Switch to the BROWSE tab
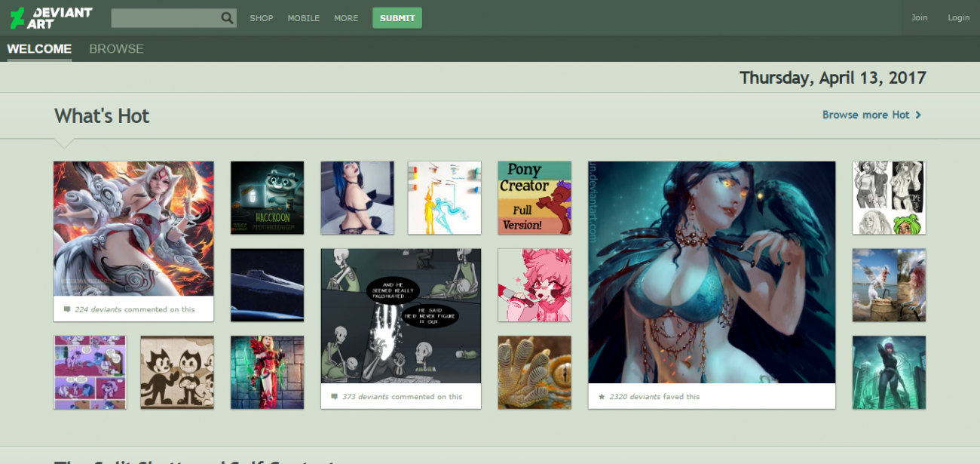Image resolution: width=980 pixels, height=464 pixels. (x=116, y=48)
